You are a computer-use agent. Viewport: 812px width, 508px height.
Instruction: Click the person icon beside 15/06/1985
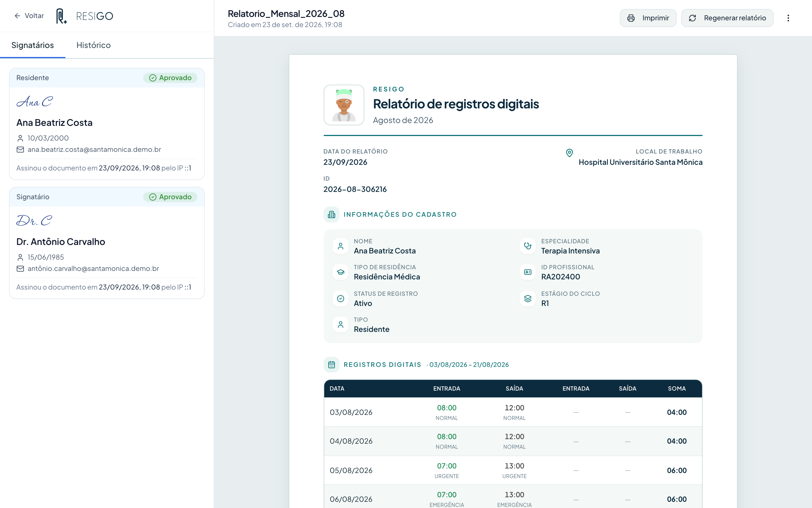click(x=20, y=257)
